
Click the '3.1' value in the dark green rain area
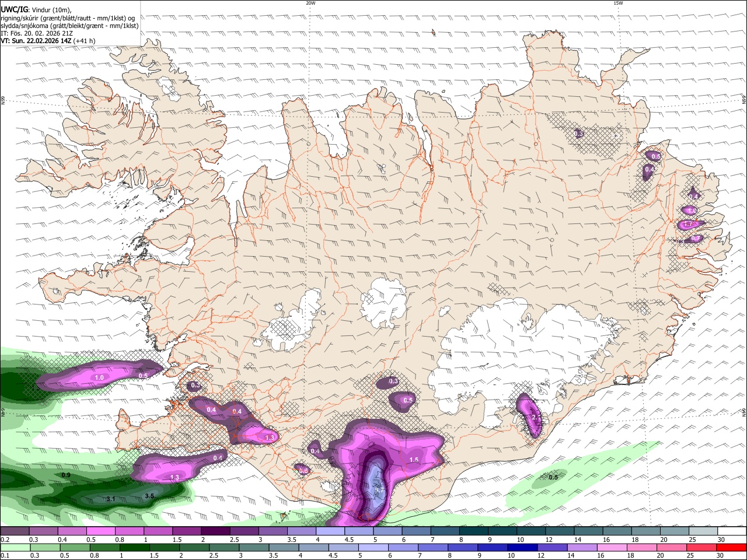pyautogui.click(x=111, y=499)
